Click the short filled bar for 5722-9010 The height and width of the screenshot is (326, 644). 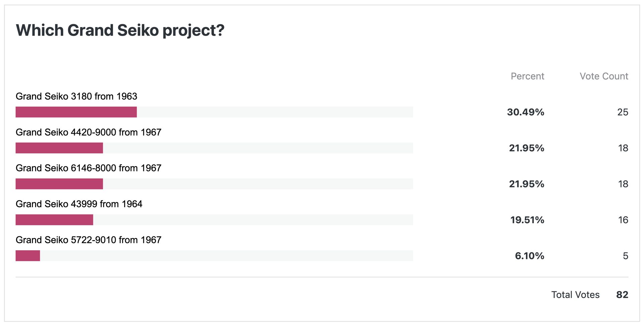coord(28,256)
